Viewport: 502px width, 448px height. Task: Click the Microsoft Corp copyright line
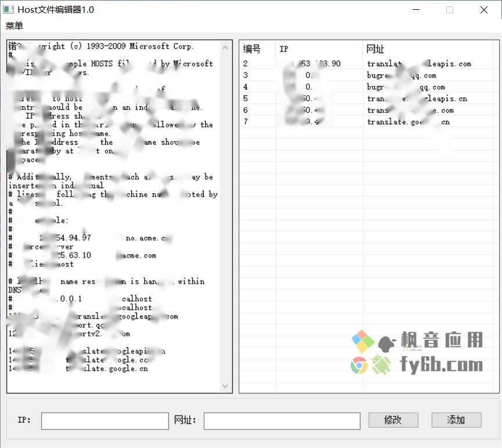pyautogui.click(x=101, y=46)
